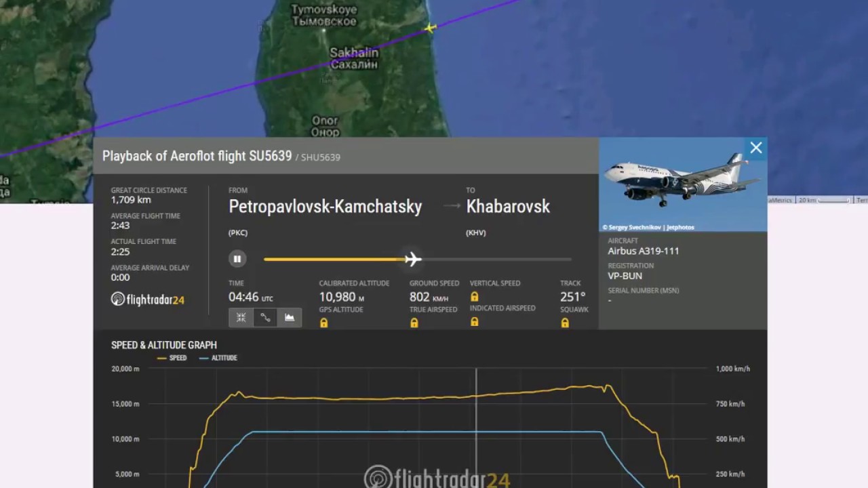Screen dimensions: 868x488
Task: Click the squawk lock icon
Action: (x=565, y=323)
